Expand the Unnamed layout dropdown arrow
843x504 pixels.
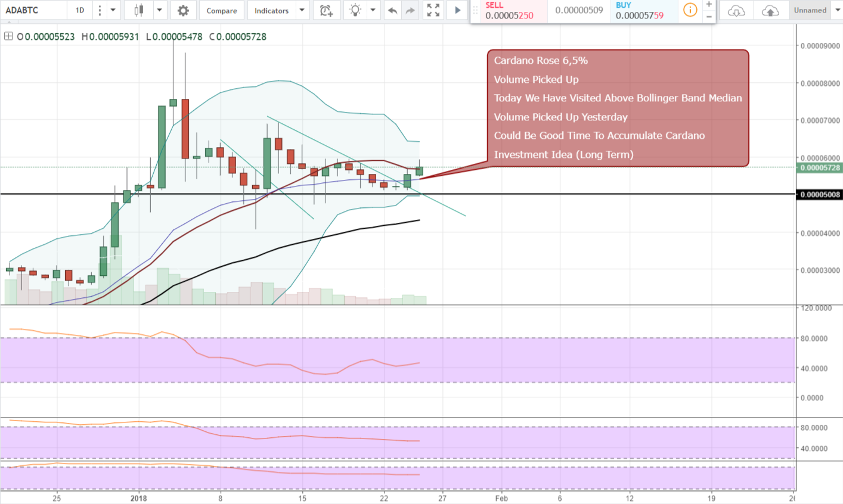[x=836, y=10]
